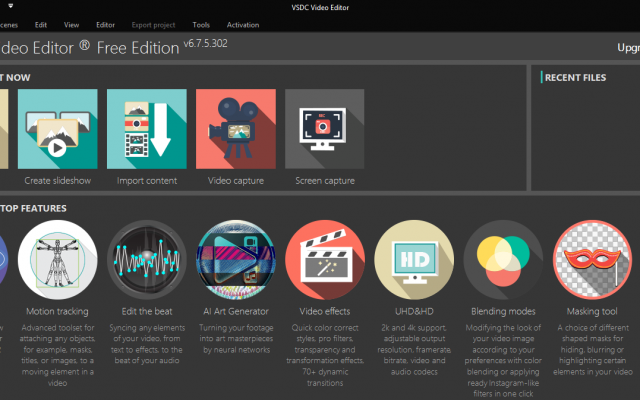This screenshot has width=640, height=400.
Task: Open the Create slideshow tile
Action: coord(58,129)
